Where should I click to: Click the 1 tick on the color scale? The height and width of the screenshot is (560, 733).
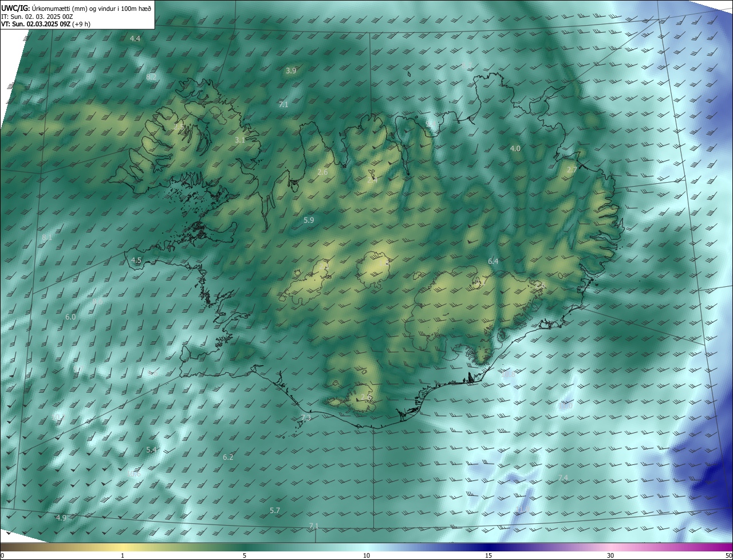(123, 555)
